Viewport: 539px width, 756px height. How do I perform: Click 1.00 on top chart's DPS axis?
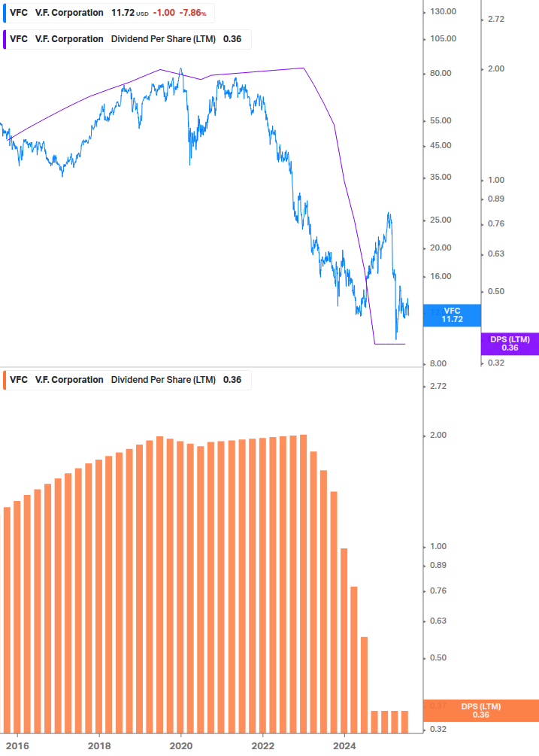[496, 181]
